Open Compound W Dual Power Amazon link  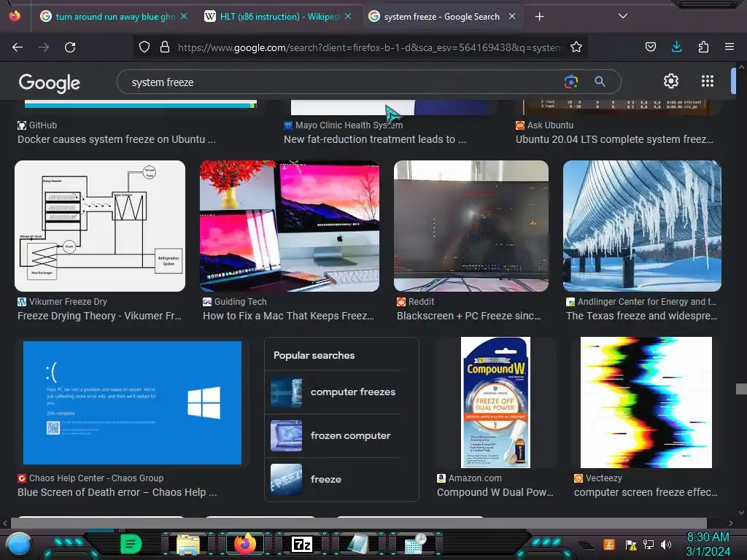[x=495, y=492]
